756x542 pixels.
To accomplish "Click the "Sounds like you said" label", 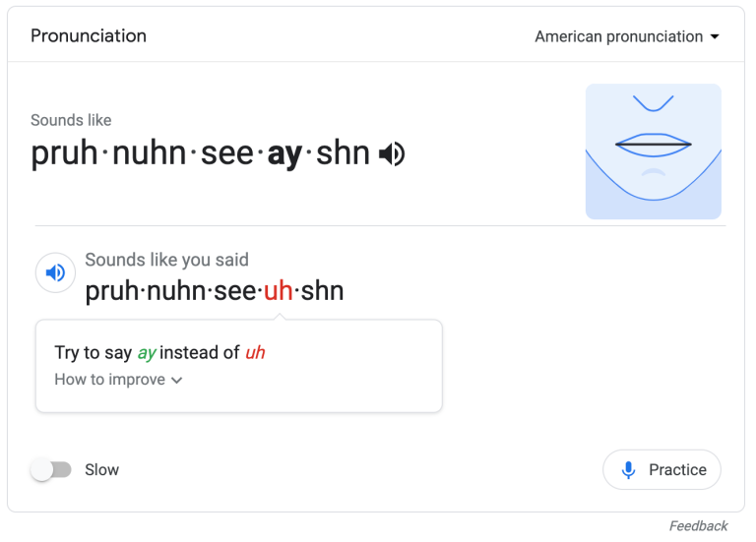I will tap(166, 260).
